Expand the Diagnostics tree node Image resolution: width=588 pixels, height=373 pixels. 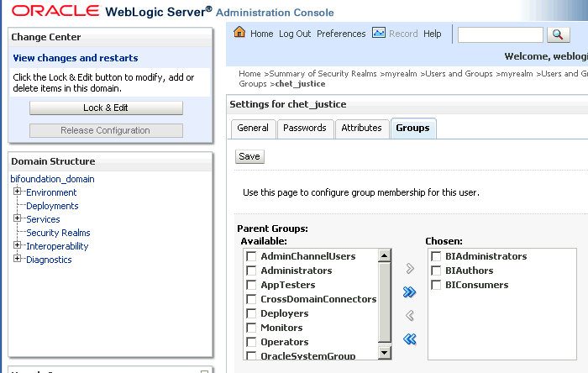click(17, 260)
